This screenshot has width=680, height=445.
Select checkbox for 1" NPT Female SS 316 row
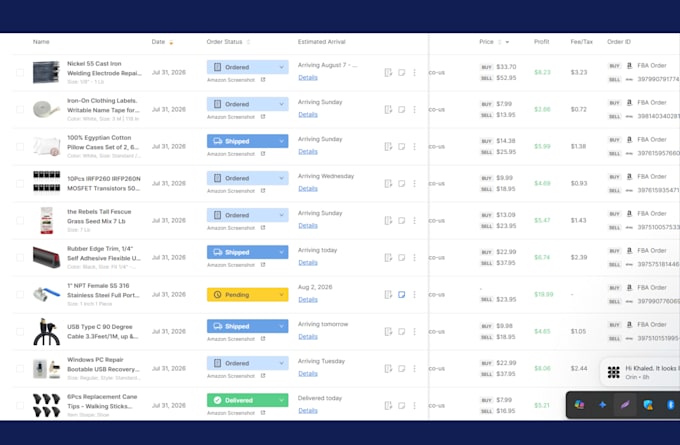coord(20,294)
